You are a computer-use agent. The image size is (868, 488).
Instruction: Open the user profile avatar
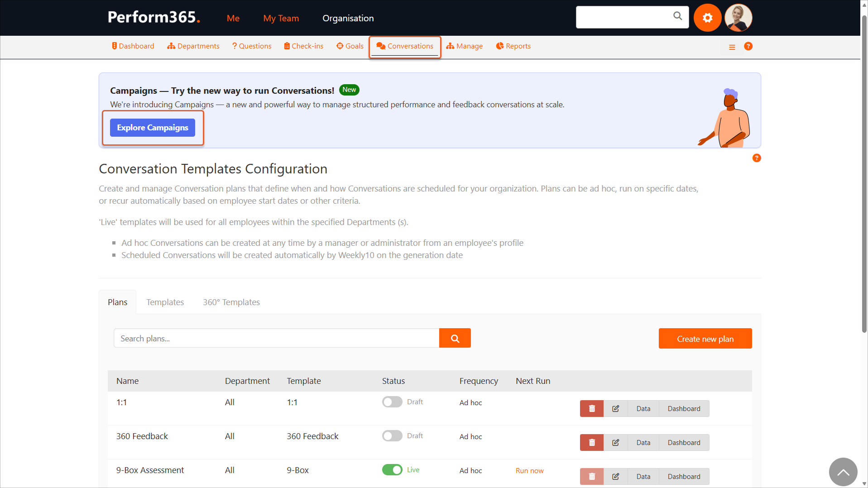pos(738,18)
